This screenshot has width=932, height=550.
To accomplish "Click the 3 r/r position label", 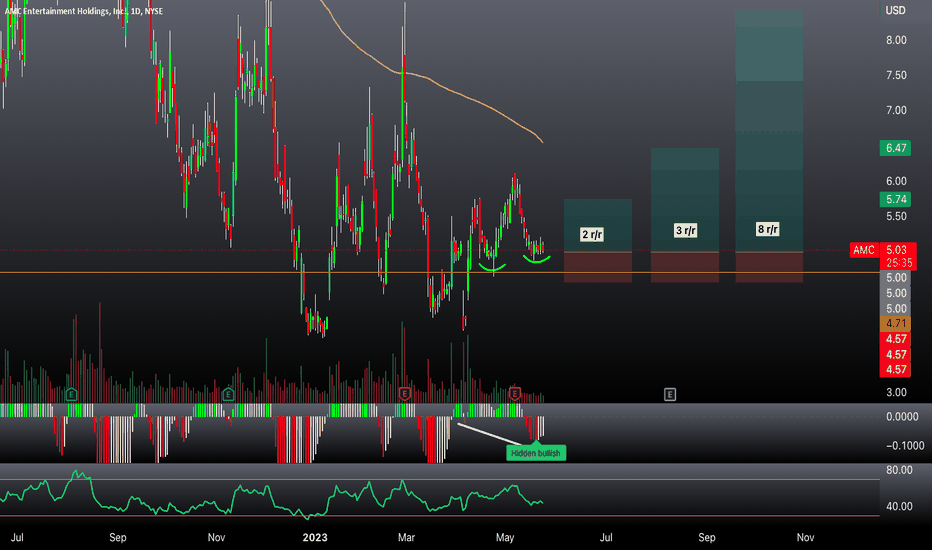I will (685, 230).
